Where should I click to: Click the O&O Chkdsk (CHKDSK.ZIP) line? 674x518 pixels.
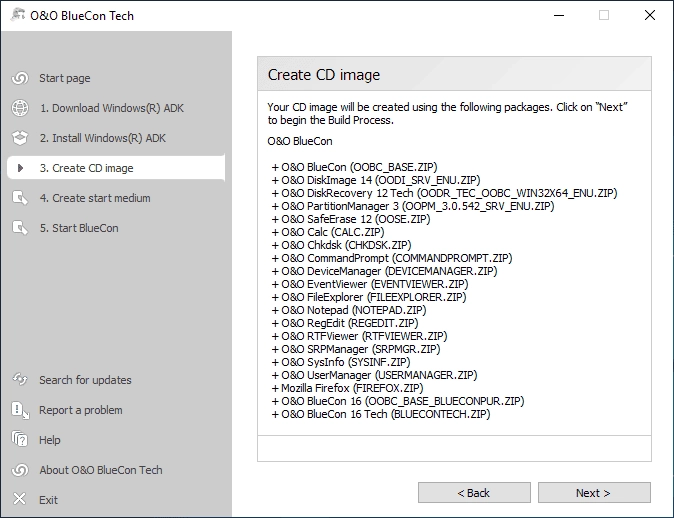(x=342, y=245)
